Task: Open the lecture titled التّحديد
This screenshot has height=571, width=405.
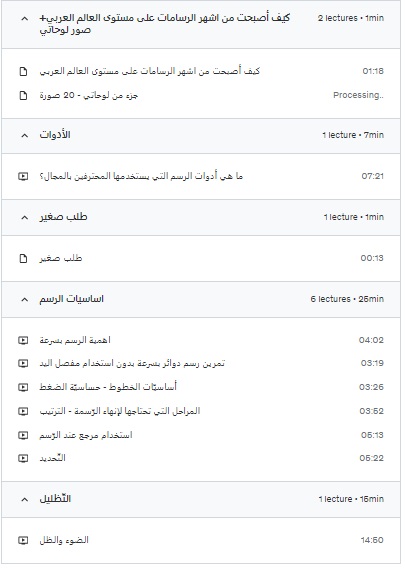Action: coord(52,458)
